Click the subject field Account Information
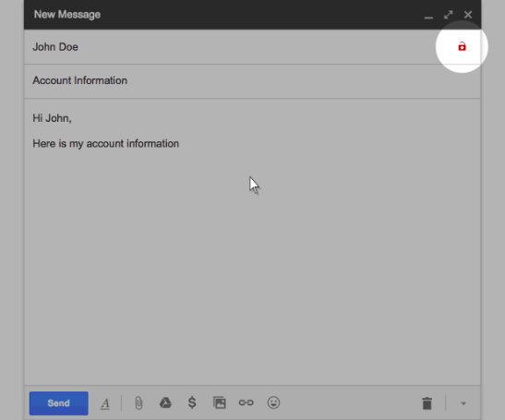 click(x=252, y=81)
